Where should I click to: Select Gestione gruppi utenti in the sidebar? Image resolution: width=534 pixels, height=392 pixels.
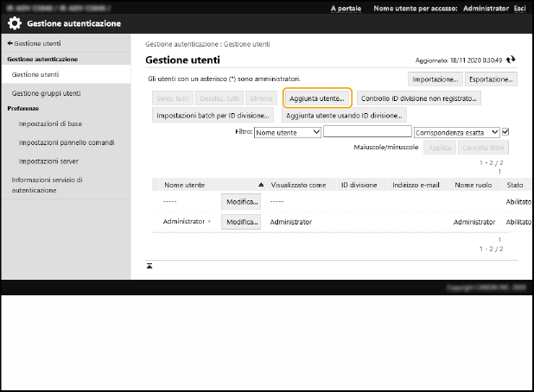point(46,92)
